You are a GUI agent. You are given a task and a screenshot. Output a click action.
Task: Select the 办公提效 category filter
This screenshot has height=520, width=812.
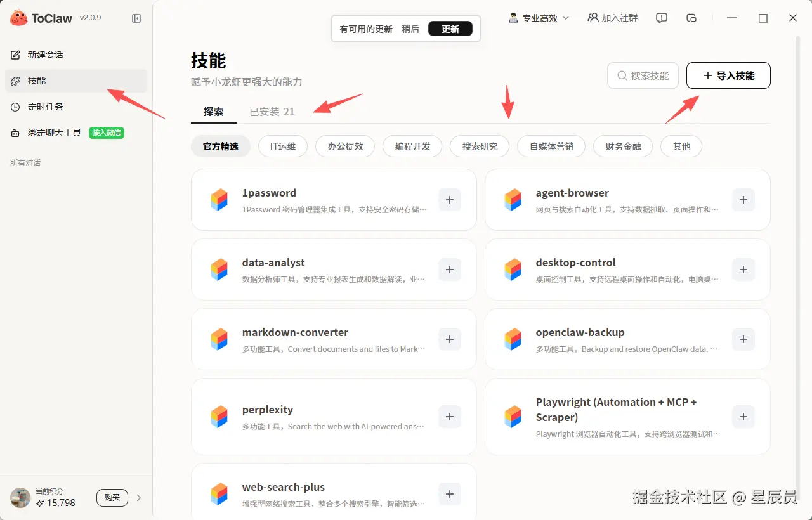tap(345, 146)
